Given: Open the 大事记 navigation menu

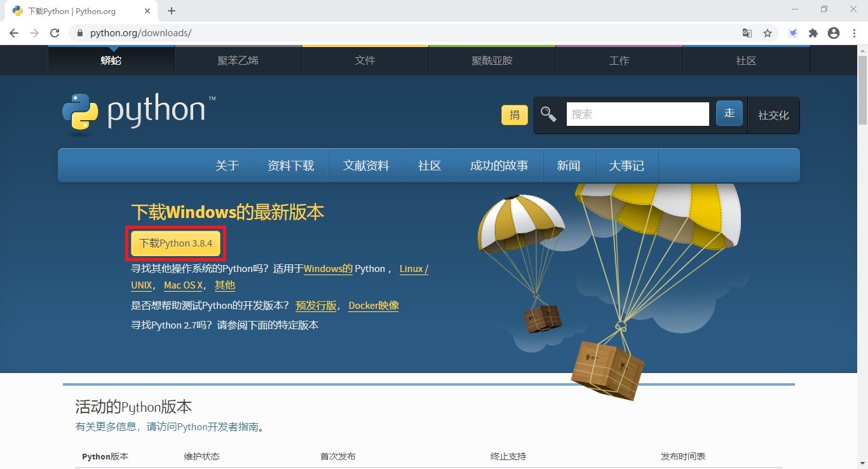Looking at the screenshot, I should [x=627, y=165].
